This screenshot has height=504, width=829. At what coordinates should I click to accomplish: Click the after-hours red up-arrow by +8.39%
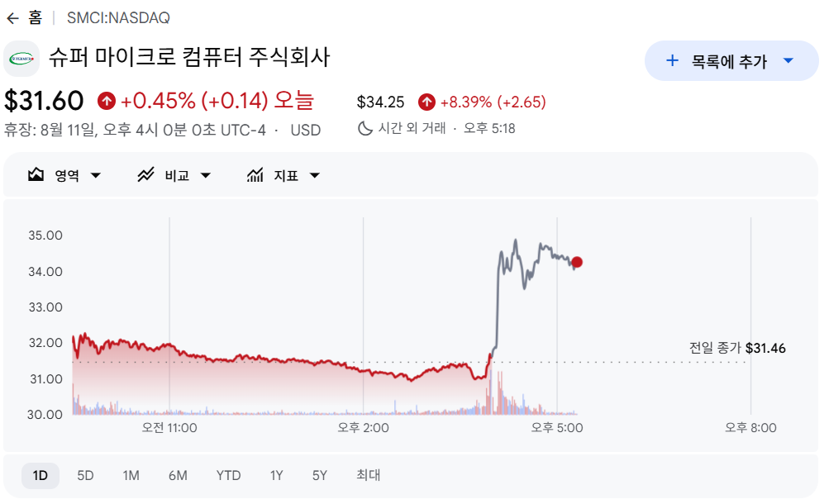[x=426, y=102]
